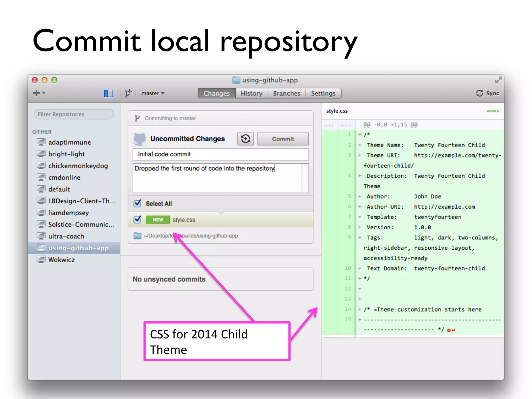Screen dimensions: 532x399
Task: Select the liamdempsey repository
Action: [74, 213]
